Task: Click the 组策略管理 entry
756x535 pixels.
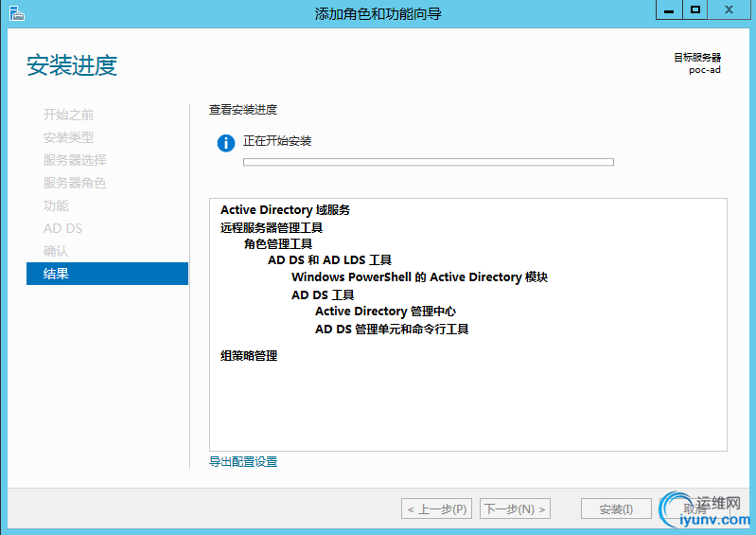Action: [249, 356]
